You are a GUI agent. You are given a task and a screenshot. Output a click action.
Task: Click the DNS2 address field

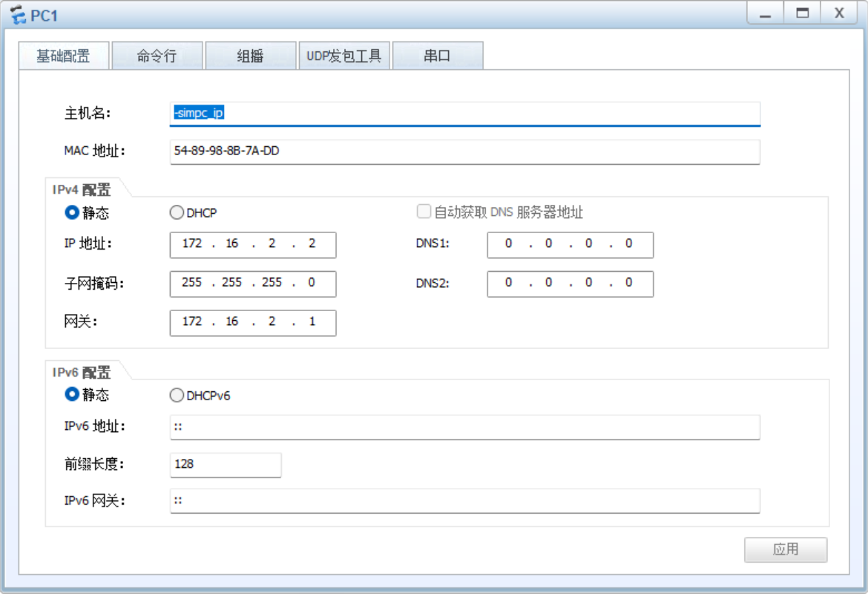tap(571, 283)
